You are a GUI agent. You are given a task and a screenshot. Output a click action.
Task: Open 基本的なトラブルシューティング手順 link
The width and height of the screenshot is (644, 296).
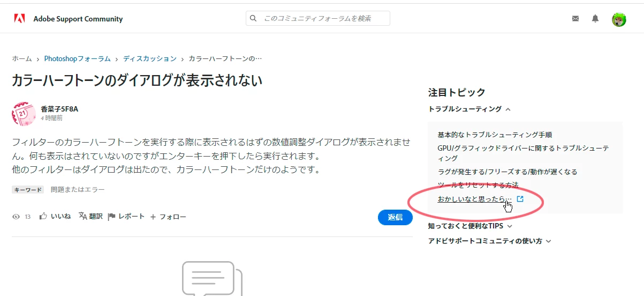click(x=495, y=135)
